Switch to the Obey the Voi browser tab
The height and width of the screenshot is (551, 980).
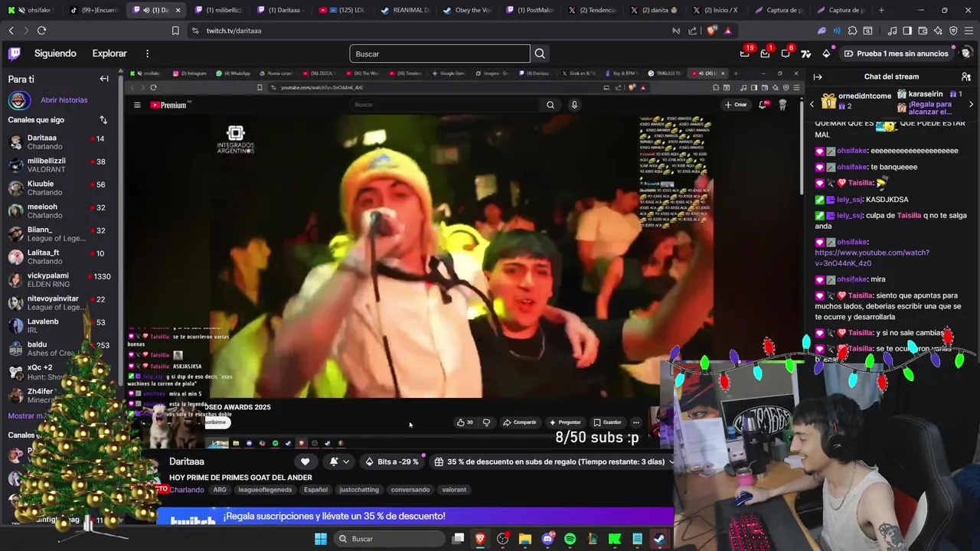point(467,10)
